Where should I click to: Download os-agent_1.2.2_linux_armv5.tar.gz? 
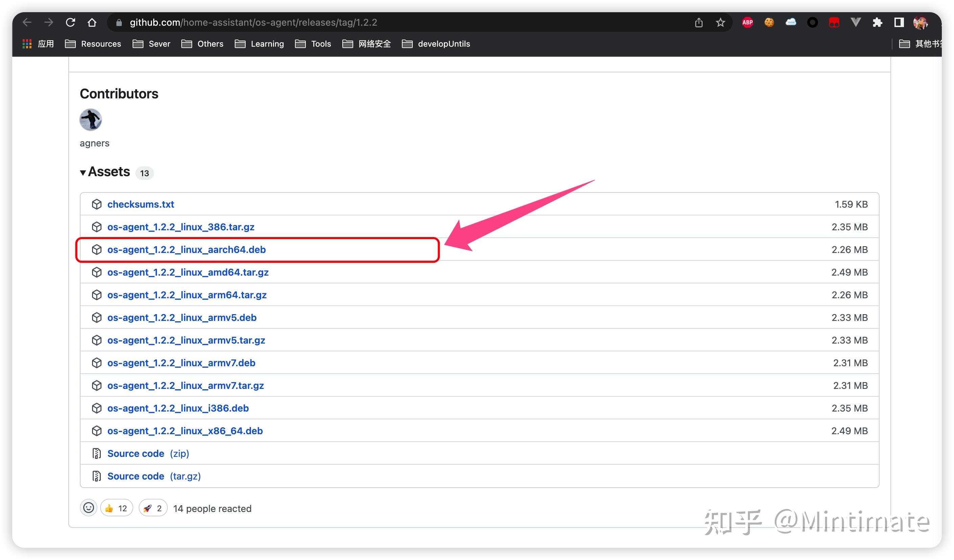pyautogui.click(x=186, y=341)
